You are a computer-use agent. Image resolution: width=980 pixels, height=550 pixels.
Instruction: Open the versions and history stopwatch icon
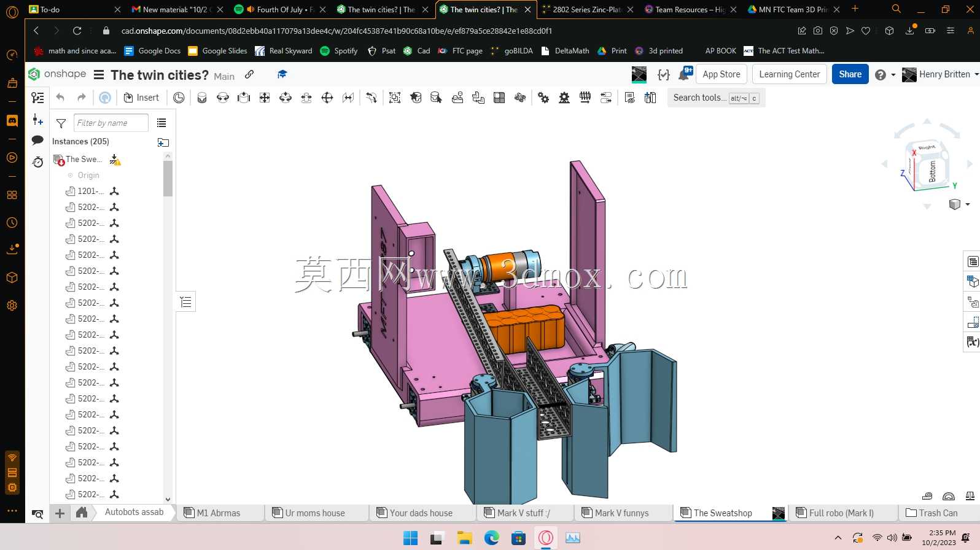coord(37,161)
